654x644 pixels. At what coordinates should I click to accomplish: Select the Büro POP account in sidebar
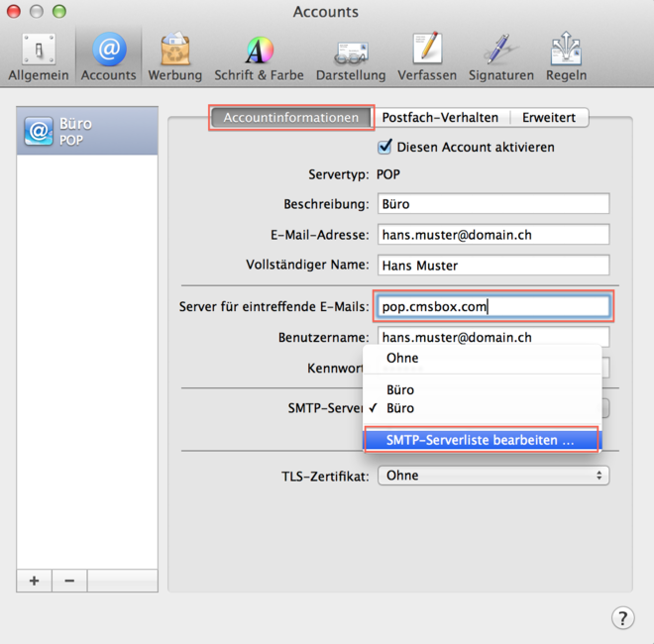coord(87,131)
